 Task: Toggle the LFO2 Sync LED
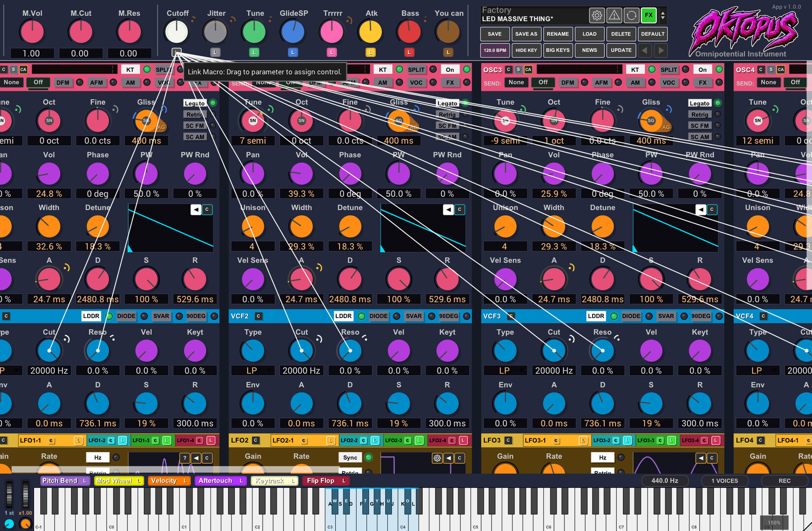[368, 458]
